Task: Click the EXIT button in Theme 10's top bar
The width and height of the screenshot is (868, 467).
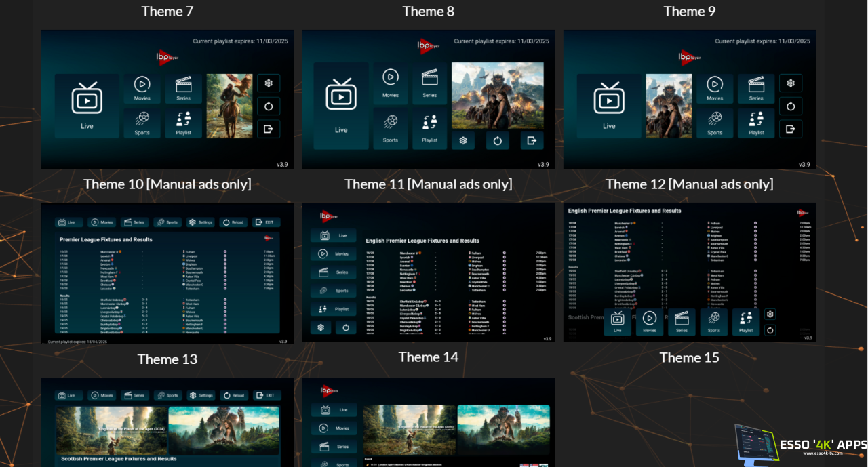Action: coord(267,222)
